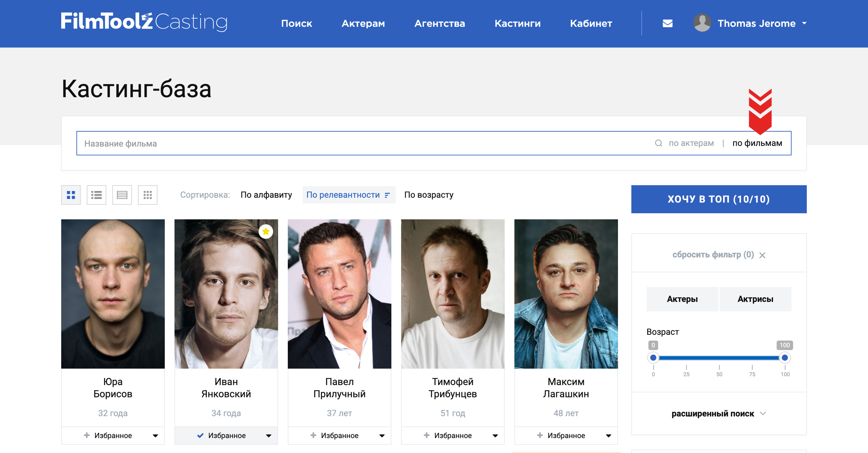Viewport: 868px width, 453px height.
Task: Click the search magnifier icon
Action: 658,143
